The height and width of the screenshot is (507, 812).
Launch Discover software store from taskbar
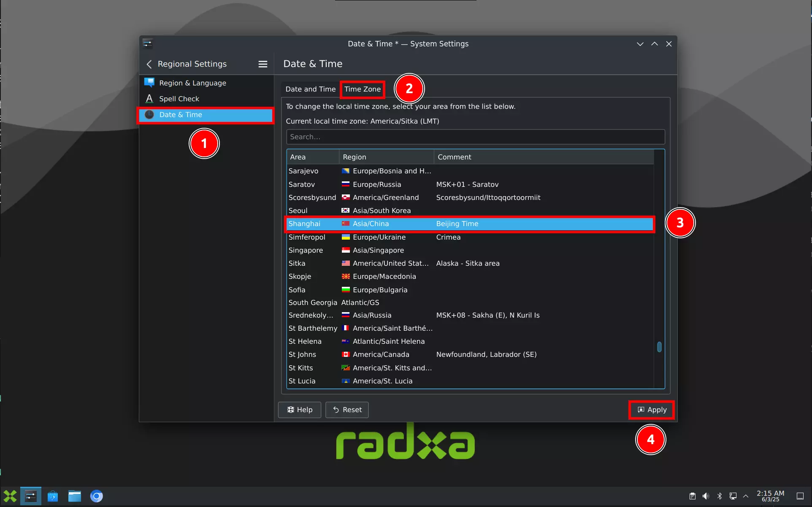pos(53,496)
